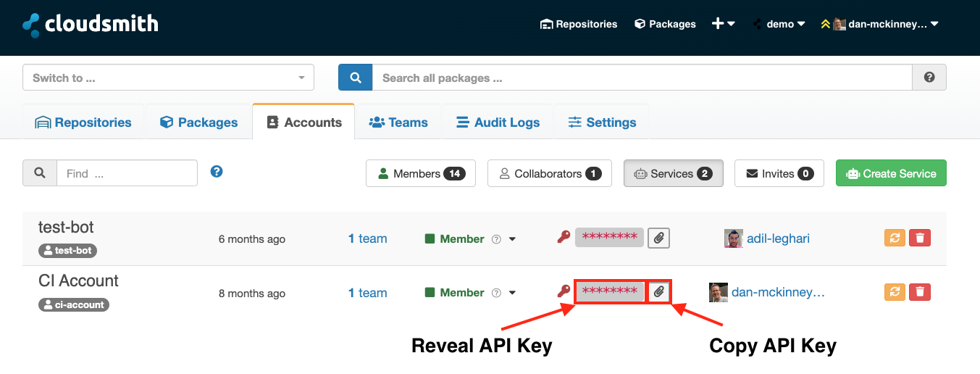Copy the API key for test-bot
Image resolution: width=980 pixels, height=374 pixels.
pyautogui.click(x=658, y=237)
